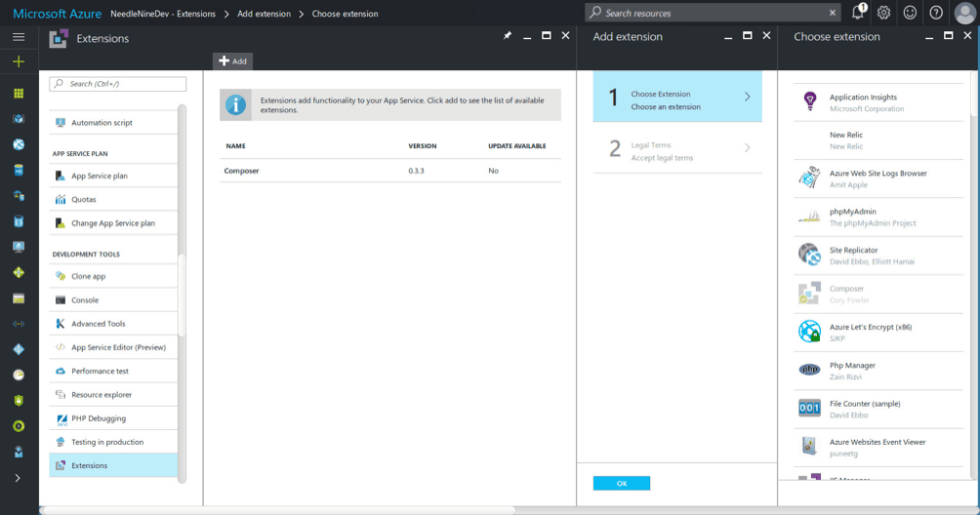Open Resource explorer item
Image resolution: width=980 pixels, height=515 pixels.
pos(113,394)
